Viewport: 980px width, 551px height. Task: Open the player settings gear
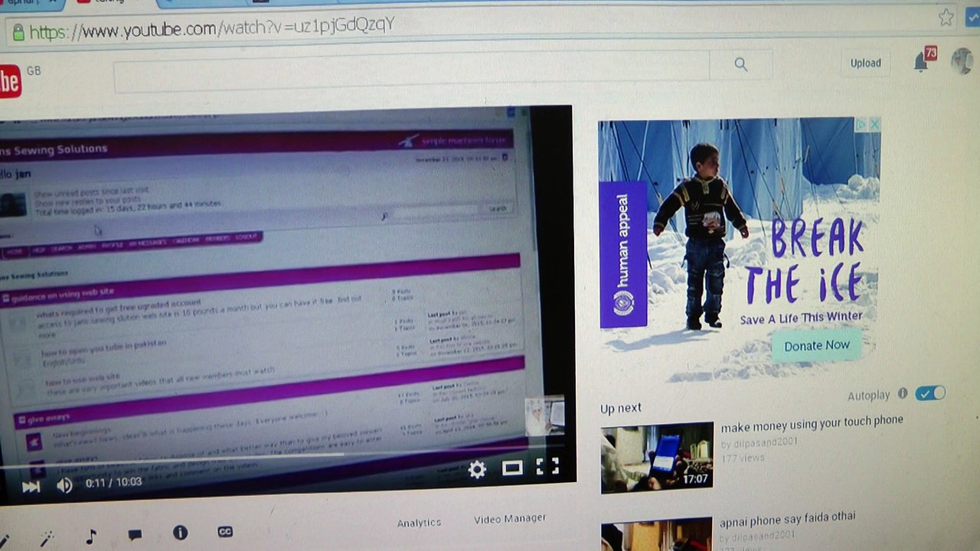pyautogui.click(x=477, y=469)
